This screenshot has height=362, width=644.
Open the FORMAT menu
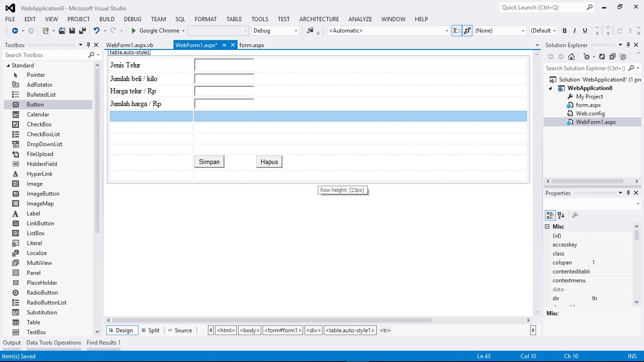[x=206, y=19]
